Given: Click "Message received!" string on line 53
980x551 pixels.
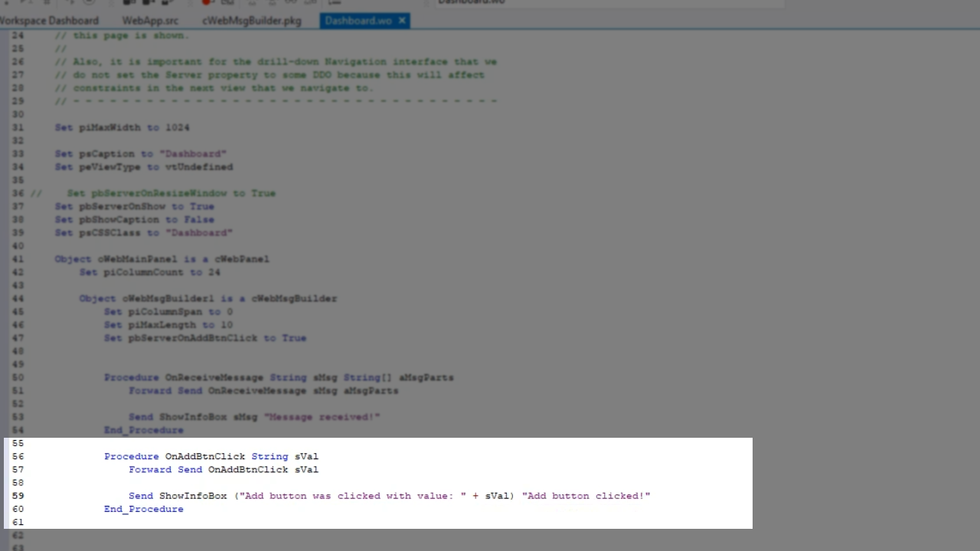Looking at the screenshot, I should tap(322, 417).
